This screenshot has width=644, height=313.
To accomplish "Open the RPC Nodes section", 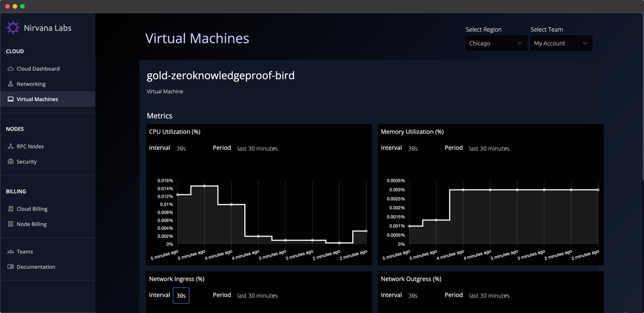I will point(11,146).
